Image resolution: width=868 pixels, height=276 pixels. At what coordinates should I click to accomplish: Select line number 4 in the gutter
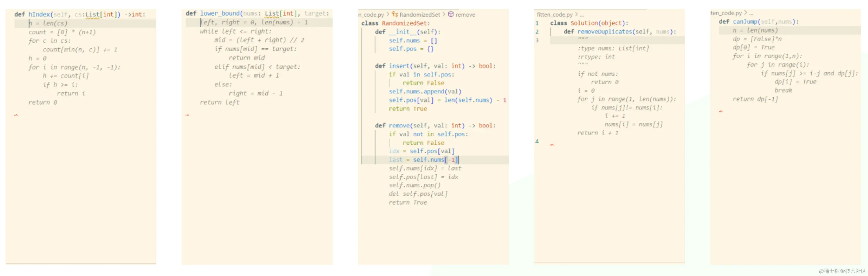(x=537, y=141)
